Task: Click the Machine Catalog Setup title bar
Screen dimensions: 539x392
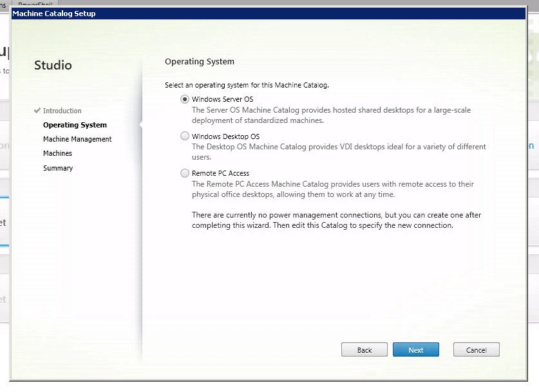Action: pos(269,14)
